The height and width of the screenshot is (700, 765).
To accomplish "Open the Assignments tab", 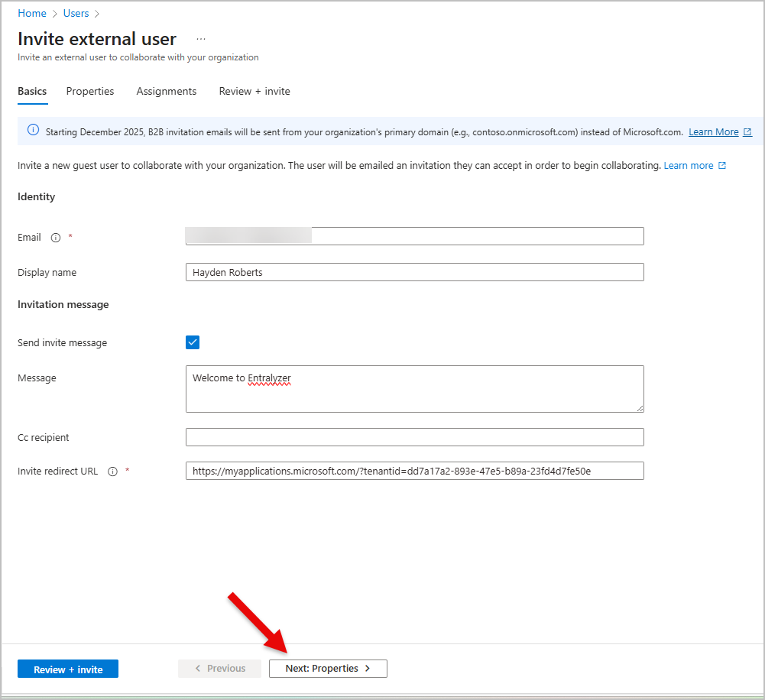I will tap(166, 91).
